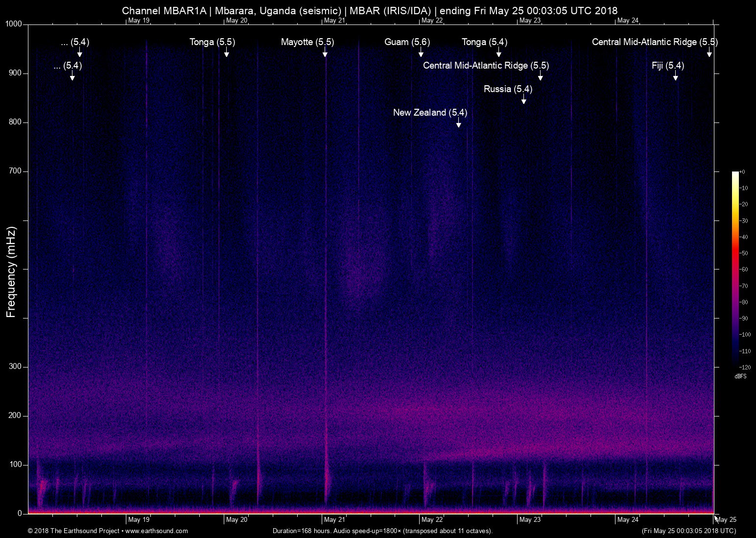Image resolution: width=756 pixels, height=538 pixels.
Task: Click the 1000 frequency axis tick label
Action: click(13, 24)
